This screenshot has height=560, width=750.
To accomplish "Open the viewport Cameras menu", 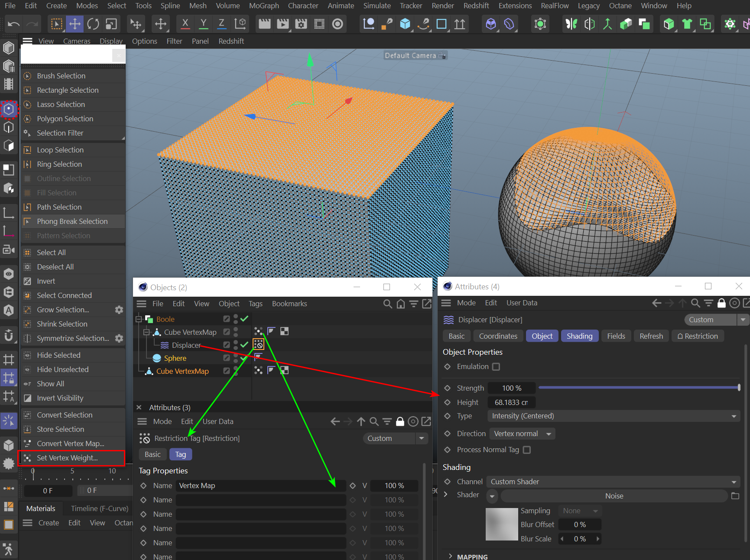I will [x=77, y=41].
